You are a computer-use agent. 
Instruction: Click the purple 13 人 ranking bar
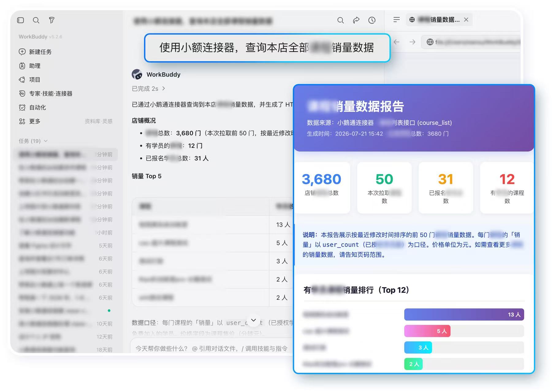tap(464, 315)
